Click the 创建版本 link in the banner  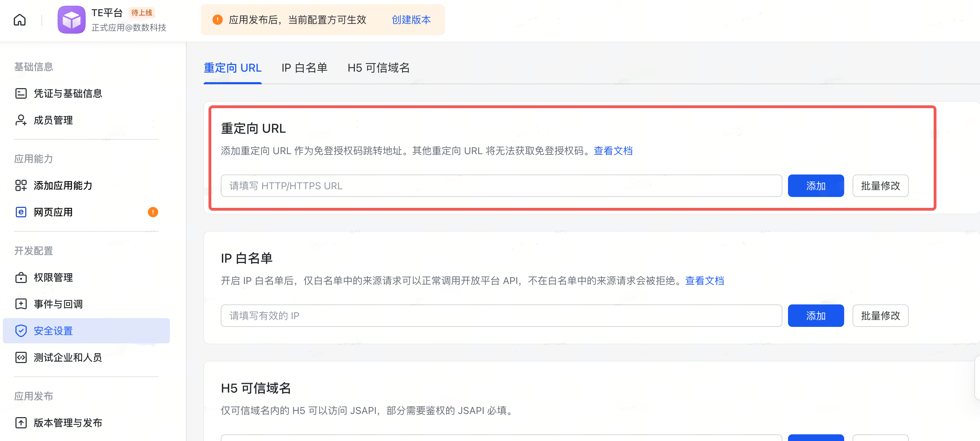pyautogui.click(x=411, y=20)
